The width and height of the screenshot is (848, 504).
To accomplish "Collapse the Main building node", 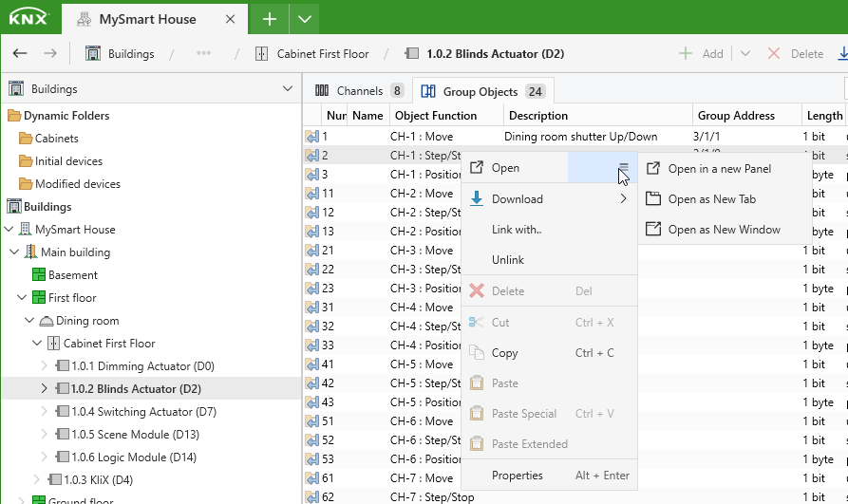I will pos(15,252).
